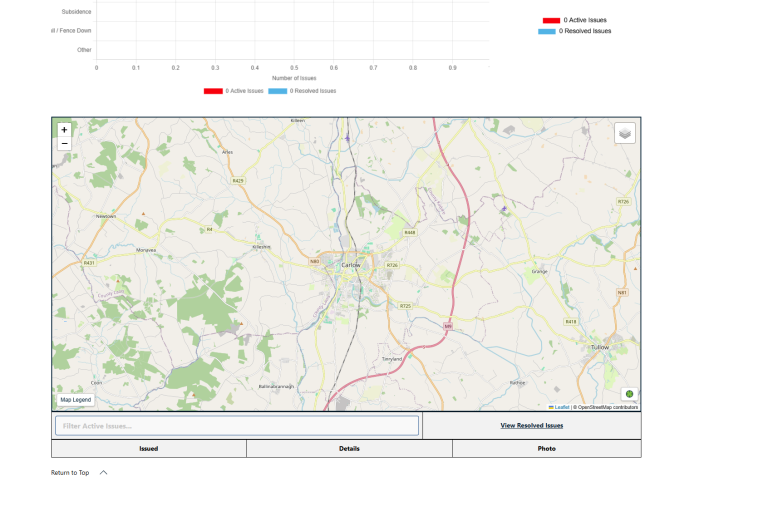Viewport: 768px width, 512px height.
Task: Zoom in on the map
Action: click(64, 130)
